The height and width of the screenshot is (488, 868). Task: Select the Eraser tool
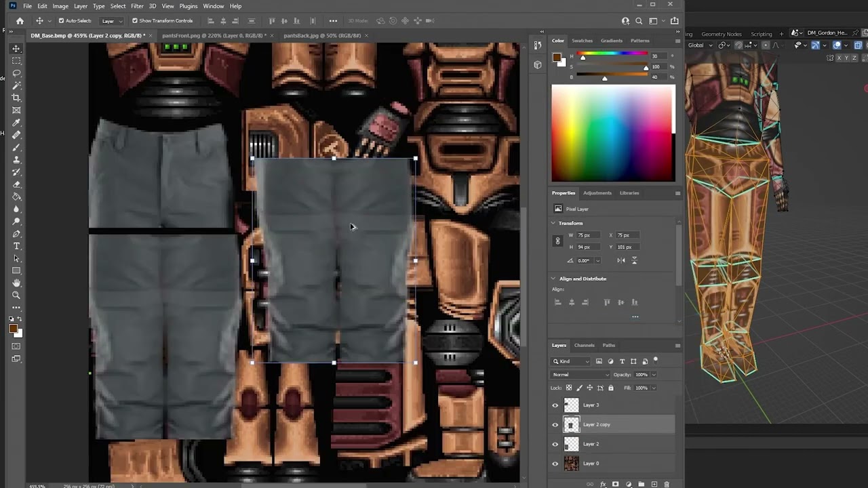pyautogui.click(x=16, y=184)
